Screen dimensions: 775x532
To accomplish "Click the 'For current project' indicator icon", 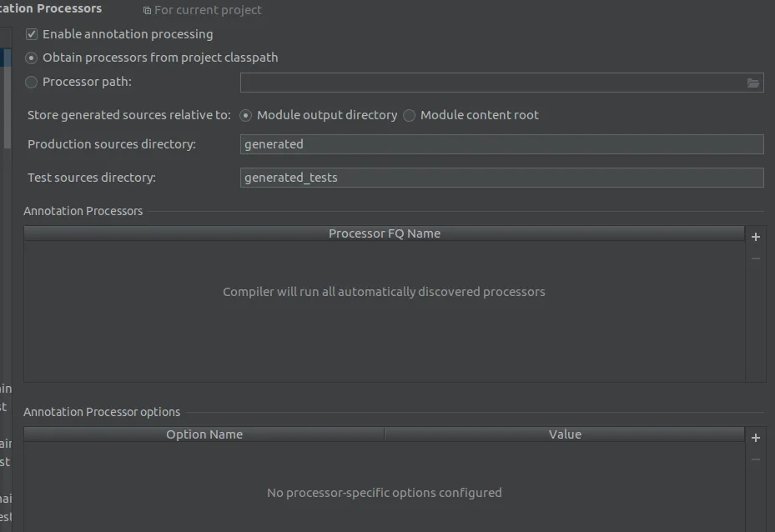I will tap(148, 11).
